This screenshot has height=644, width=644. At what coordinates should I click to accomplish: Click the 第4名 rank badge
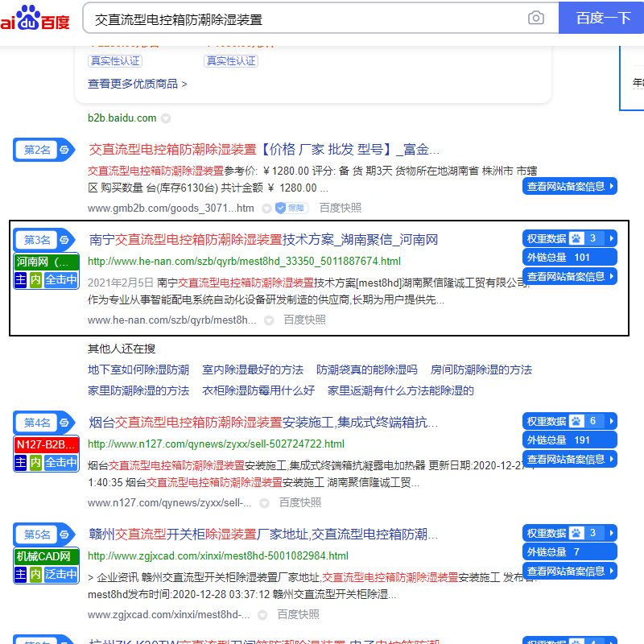(x=44, y=423)
